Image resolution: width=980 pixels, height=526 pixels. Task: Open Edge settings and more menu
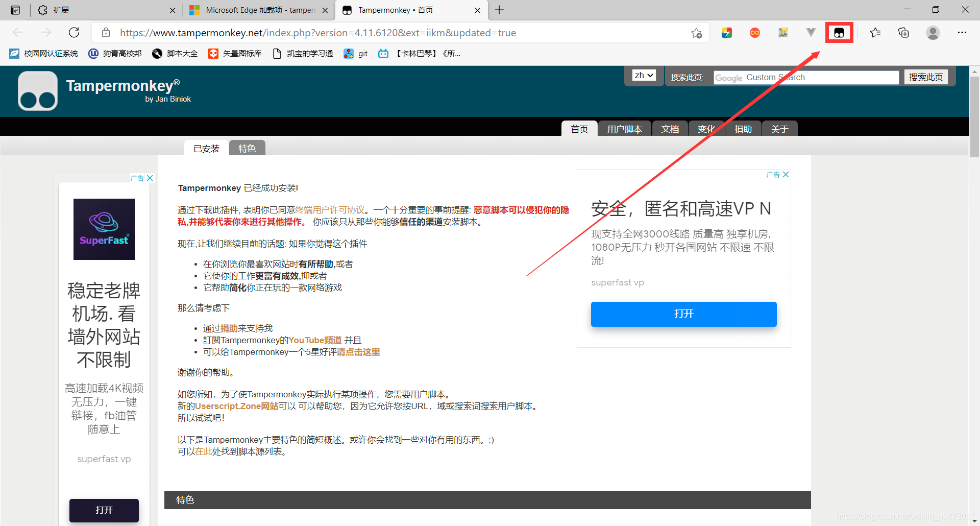[x=962, y=33]
